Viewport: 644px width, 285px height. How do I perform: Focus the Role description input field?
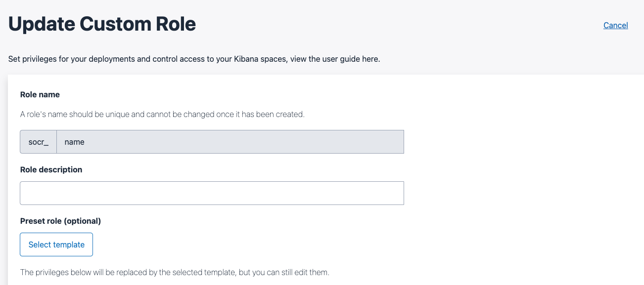(212, 193)
